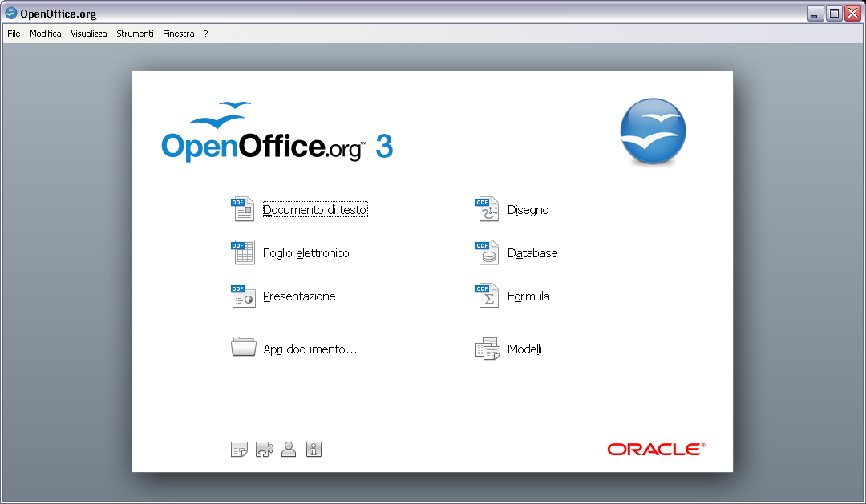This screenshot has height=504, width=866.
Task: Maximize the OpenOffice.org window
Action: coord(834,14)
